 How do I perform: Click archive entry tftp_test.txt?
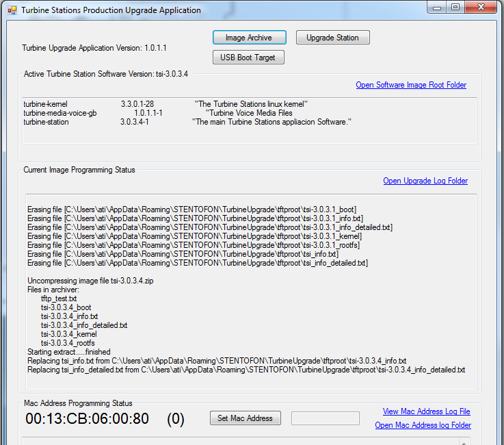point(59,298)
